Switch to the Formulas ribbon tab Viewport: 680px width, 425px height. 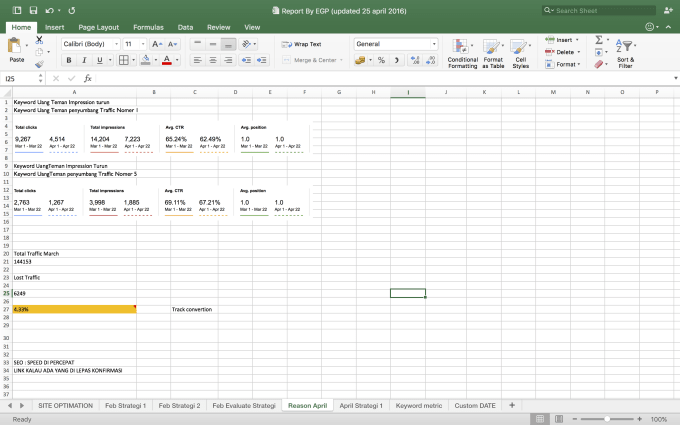point(148,27)
